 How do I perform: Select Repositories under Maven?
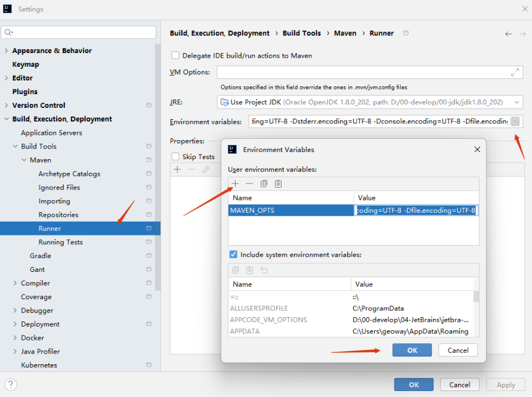(58, 215)
